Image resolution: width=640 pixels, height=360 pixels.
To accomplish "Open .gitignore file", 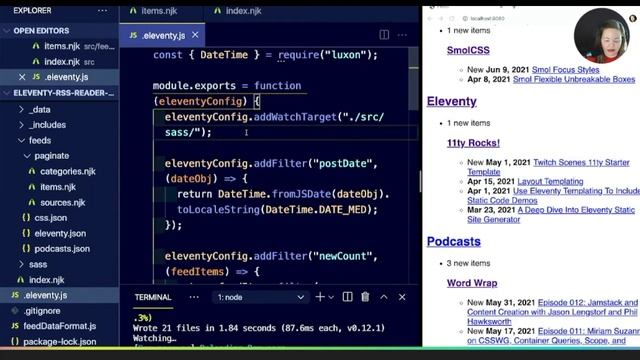I will [36, 311].
